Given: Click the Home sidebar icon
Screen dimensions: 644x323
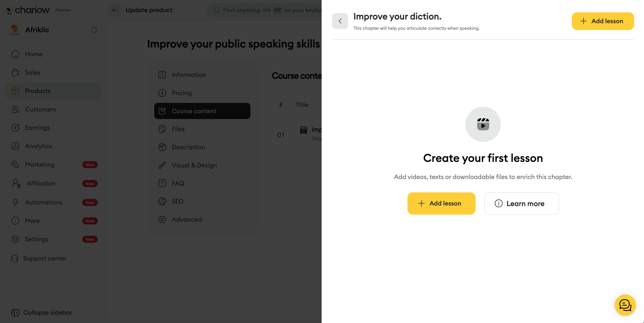Looking at the screenshot, I should click(x=15, y=54).
